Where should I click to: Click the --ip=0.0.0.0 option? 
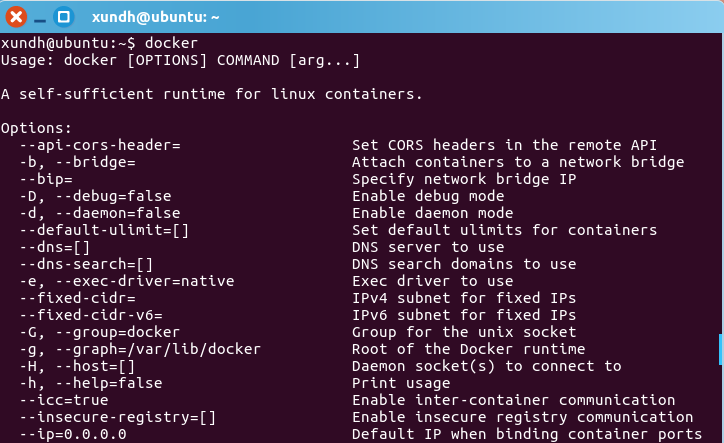click(x=73, y=434)
